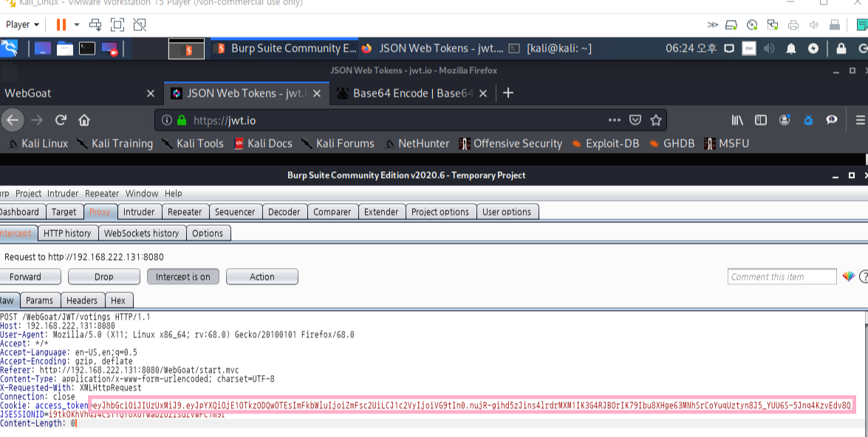The width and height of the screenshot is (868, 437).
Task: Go back in Firefox
Action: (x=13, y=120)
